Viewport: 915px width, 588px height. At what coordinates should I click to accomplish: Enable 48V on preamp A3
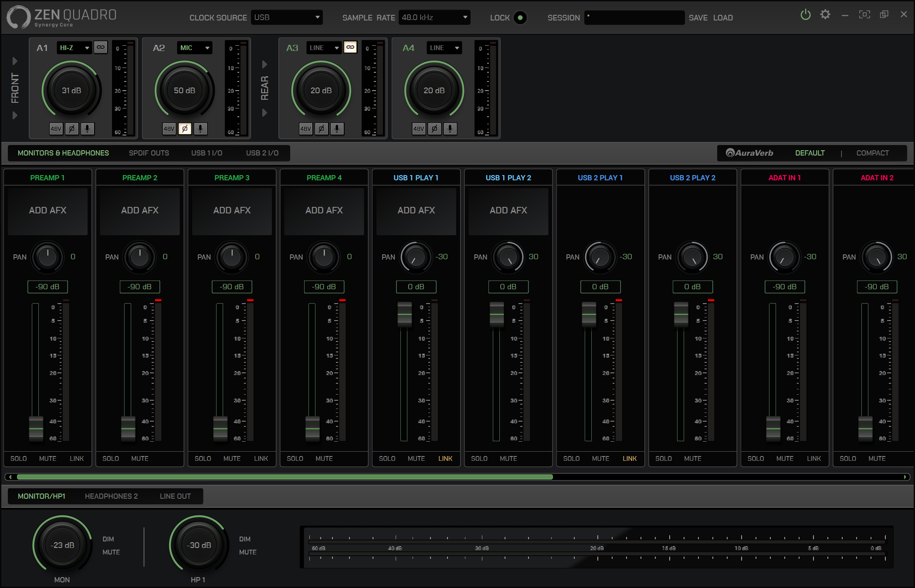coord(306,129)
